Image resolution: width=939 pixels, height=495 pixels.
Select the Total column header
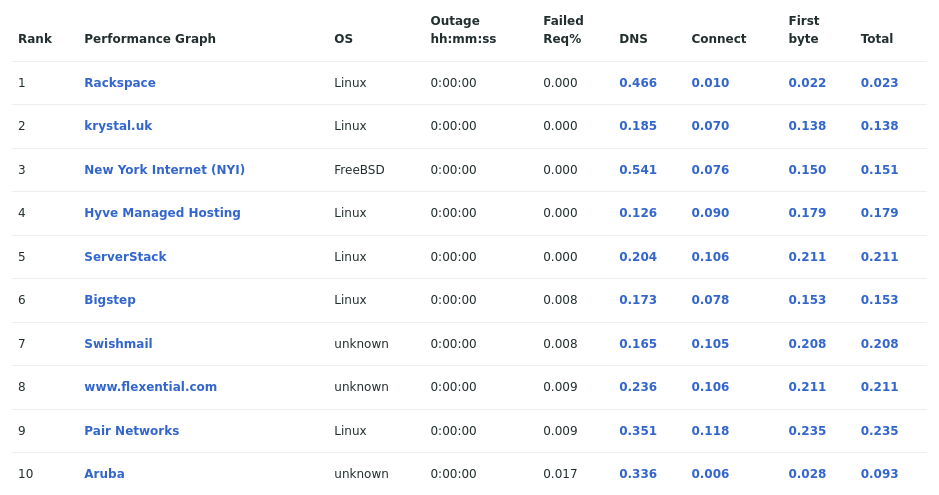877,39
